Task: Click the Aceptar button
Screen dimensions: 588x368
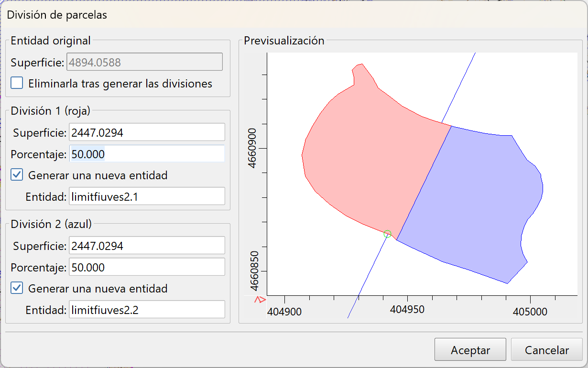Action: (470, 349)
